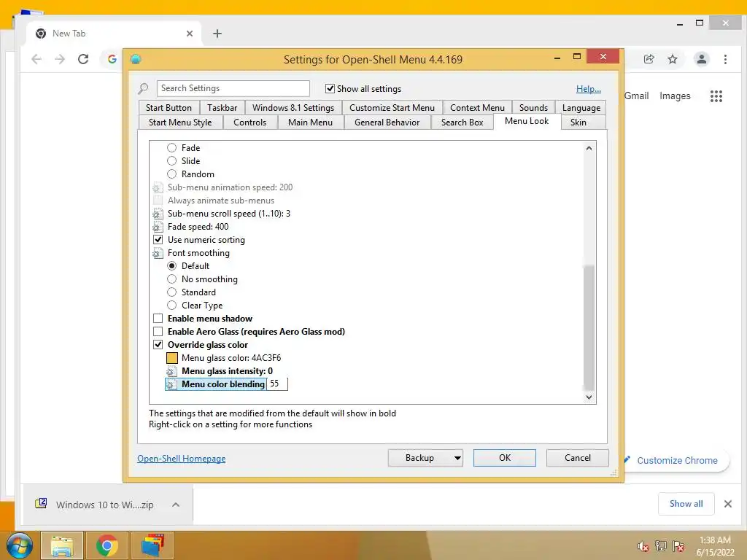Bookmark this tab with the star icon
Viewport: 747px width, 560px height.
(672, 59)
